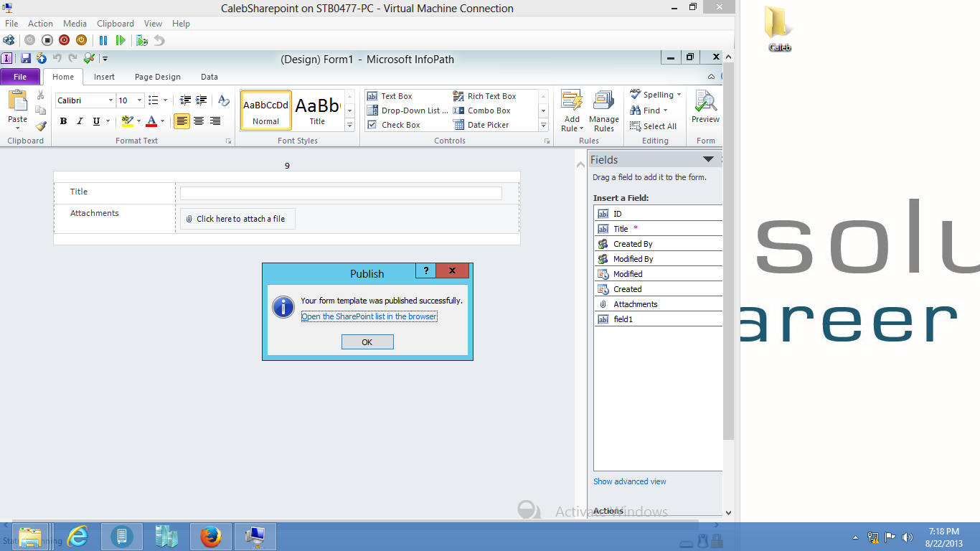Clear formatting with the eraser icon
980x551 pixels.
click(x=224, y=100)
